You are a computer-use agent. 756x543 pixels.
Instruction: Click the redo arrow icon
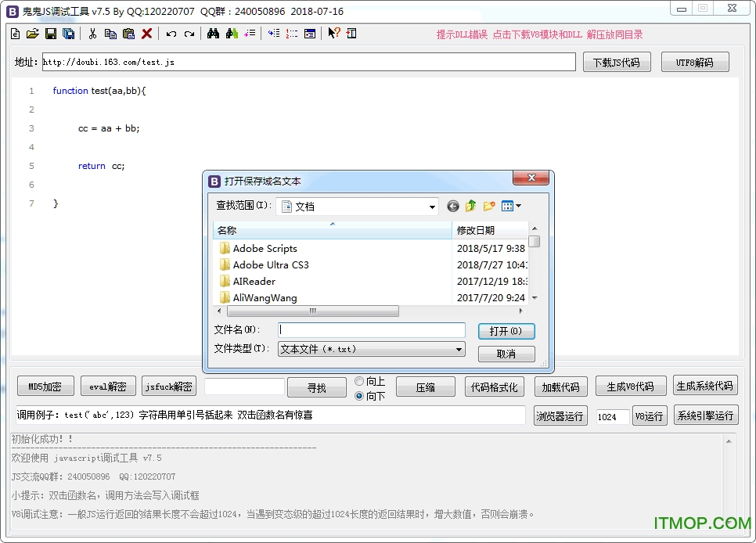tap(189, 34)
